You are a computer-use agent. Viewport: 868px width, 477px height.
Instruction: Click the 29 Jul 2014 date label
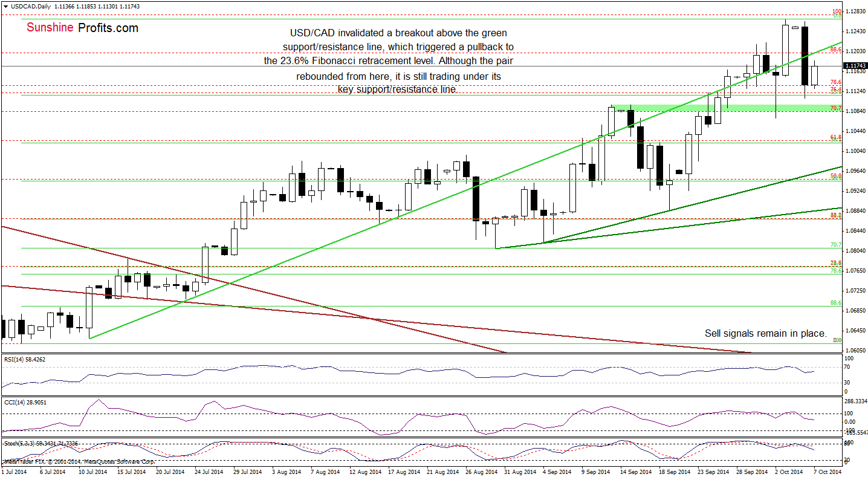(248, 472)
